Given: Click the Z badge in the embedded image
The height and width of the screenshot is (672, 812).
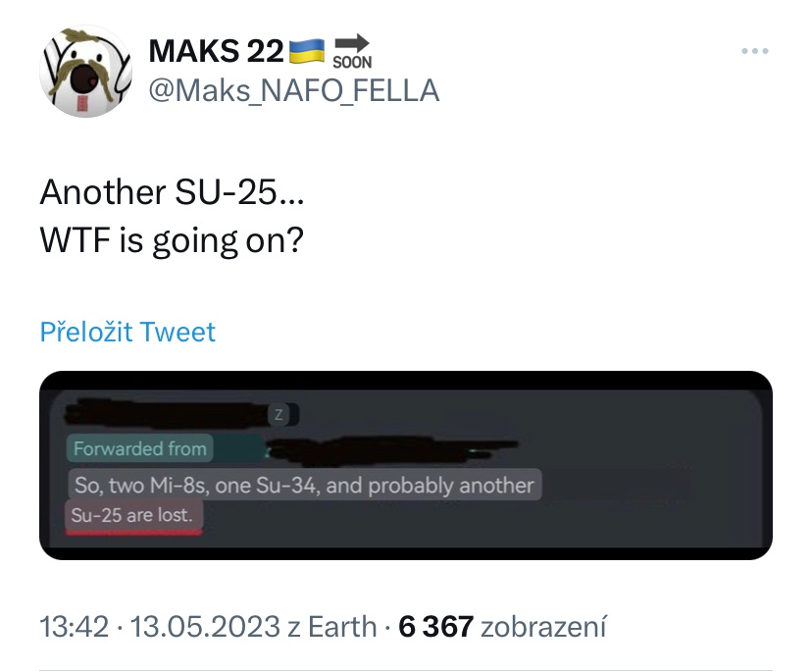Looking at the screenshot, I should tap(279, 415).
